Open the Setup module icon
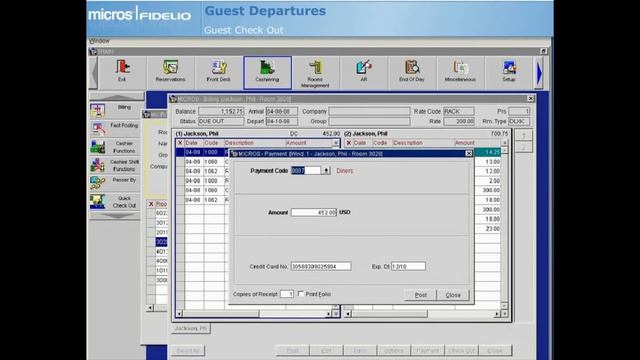Viewport: 640px width, 360px height. (509, 72)
